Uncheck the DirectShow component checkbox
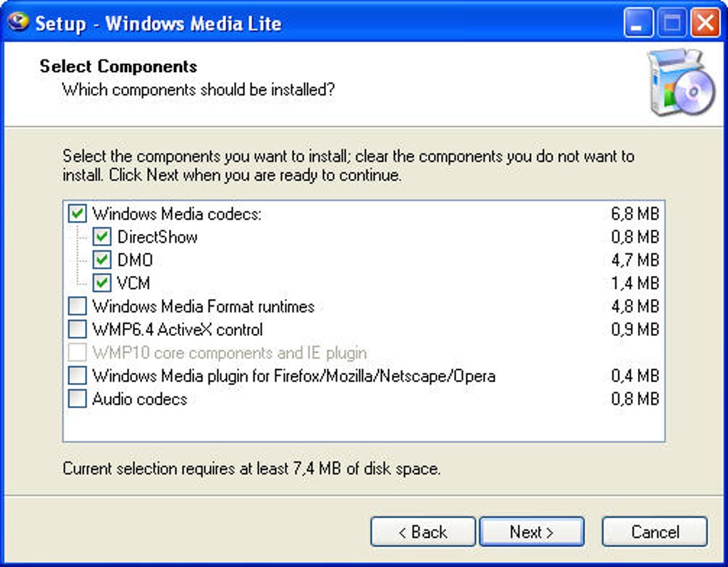Screen dimensions: 728x567 pyautogui.click(x=102, y=237)
